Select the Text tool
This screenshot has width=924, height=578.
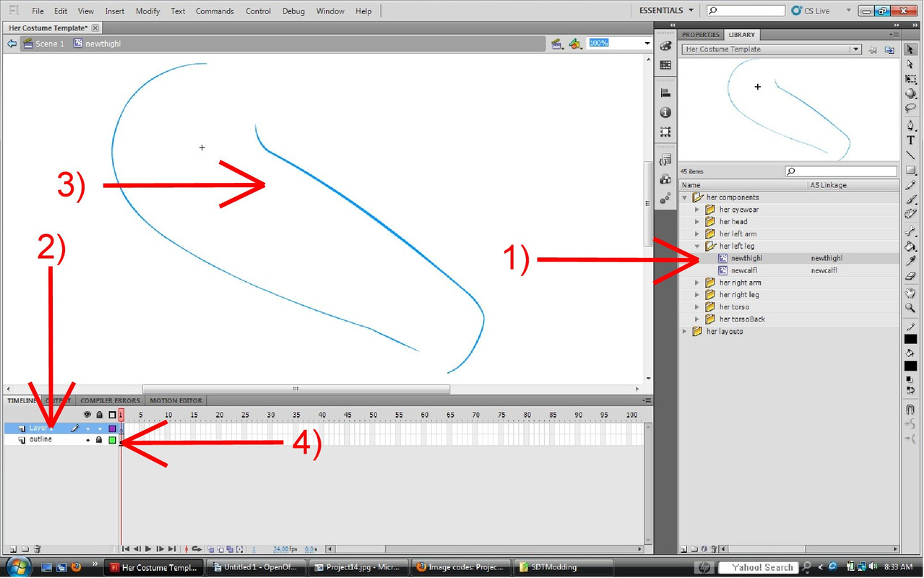[910, 140]
